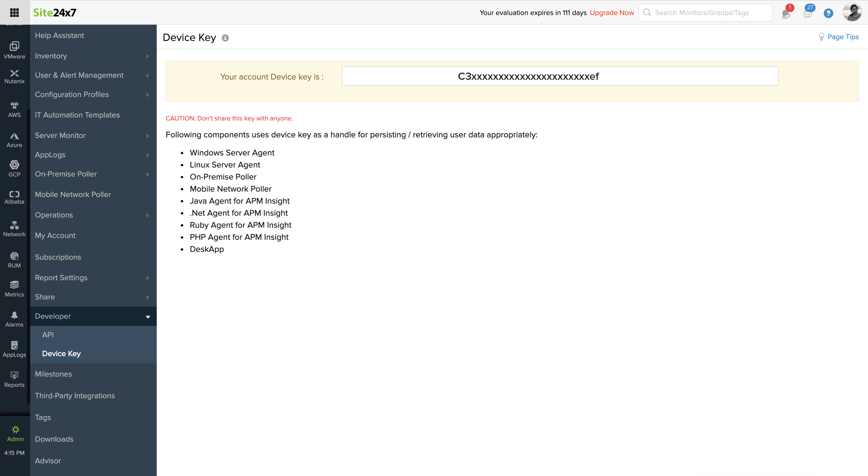Open the Third-Party Integrations menu item
The image size is (868, 476).
click(74, 396)
